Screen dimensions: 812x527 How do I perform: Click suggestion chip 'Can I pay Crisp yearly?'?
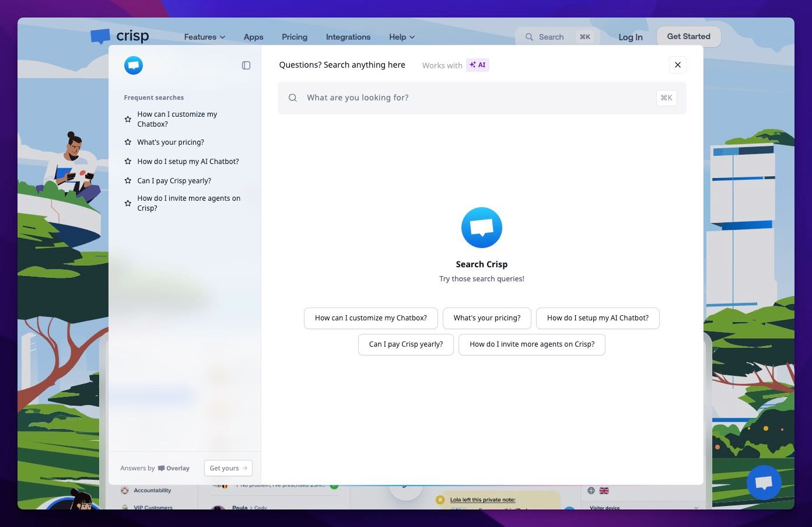[x=406, y=344]
